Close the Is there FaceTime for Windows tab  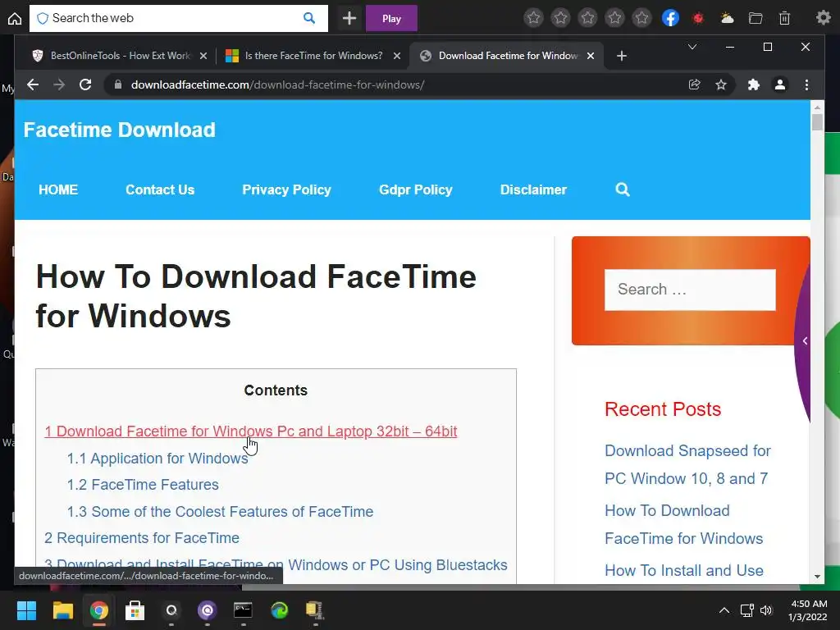click(397, 56)
